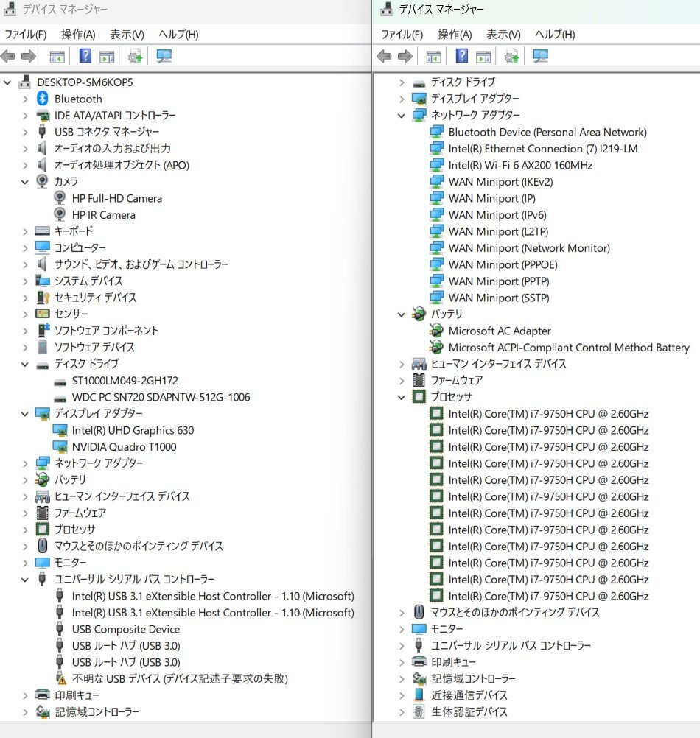Select サウンド、ビデオ、およびゲーム コントローラー category
This screenshot has height=738, width=700.
click(x=141, y=264)
